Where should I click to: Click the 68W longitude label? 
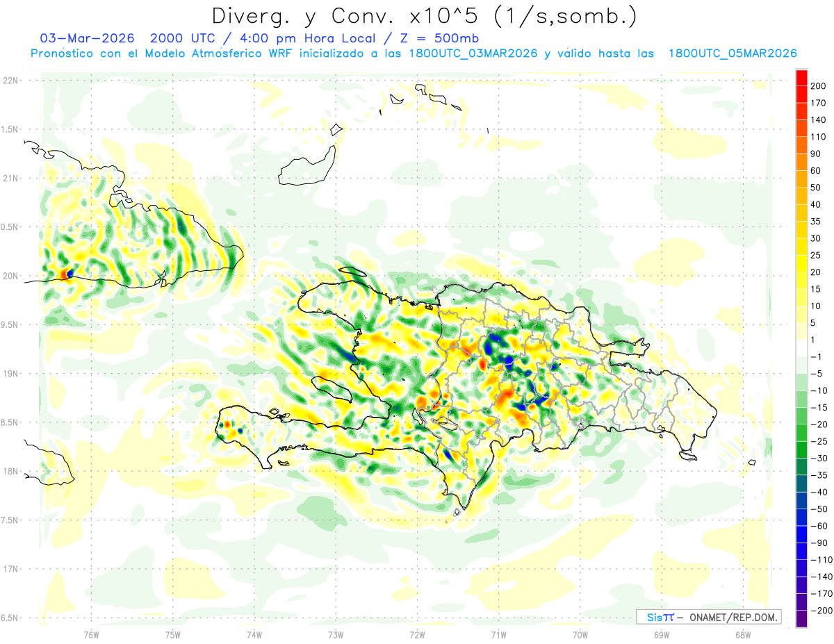[743, 634]
